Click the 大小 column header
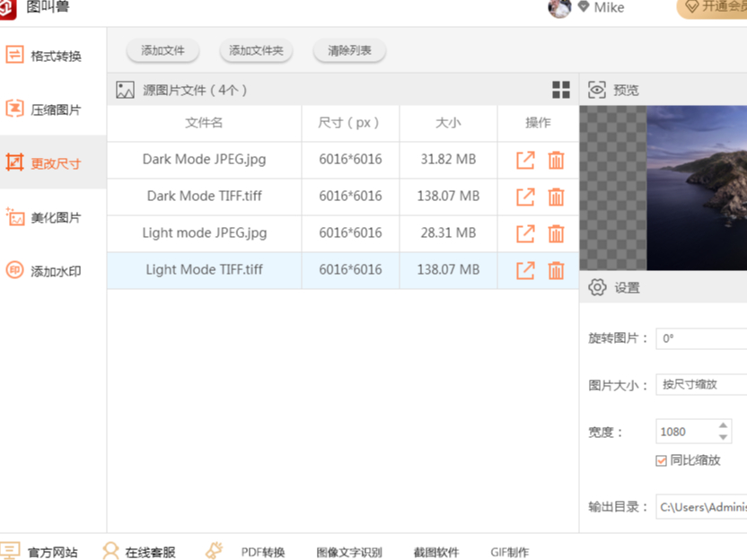 pos(448,123)
